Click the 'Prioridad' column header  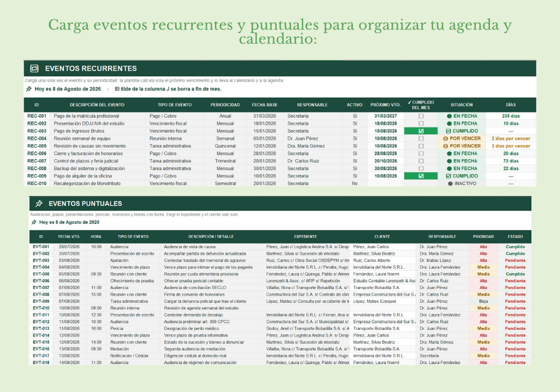coord(483,237)
